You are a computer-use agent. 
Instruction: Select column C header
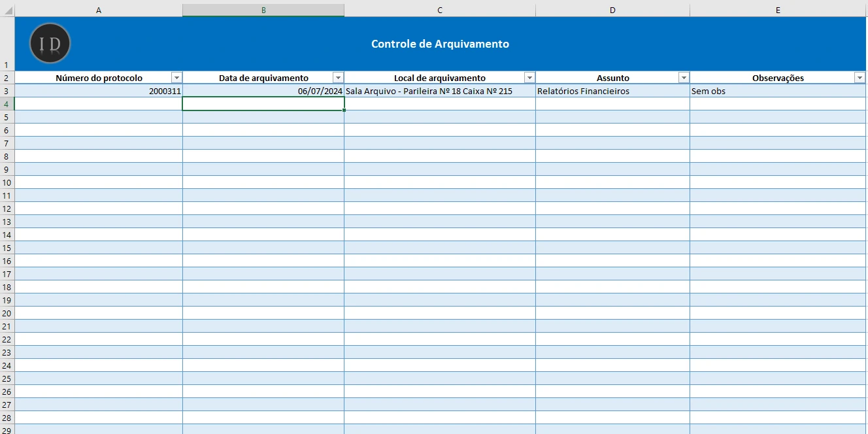click(x=439, y=9)
